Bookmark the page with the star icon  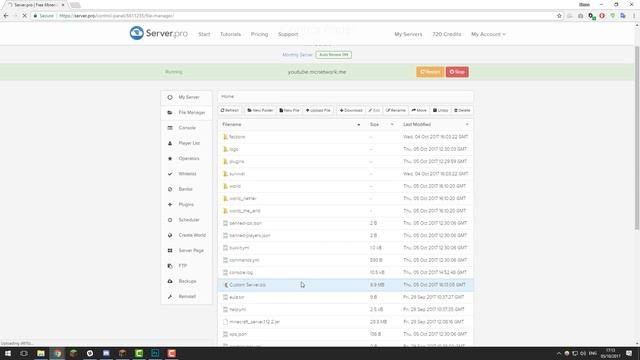click(x=559, y=16)
